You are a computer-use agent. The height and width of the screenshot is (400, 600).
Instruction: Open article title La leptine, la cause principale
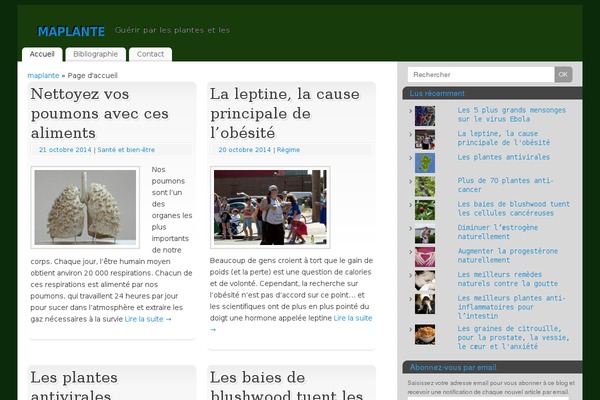(x=285, y=113)
